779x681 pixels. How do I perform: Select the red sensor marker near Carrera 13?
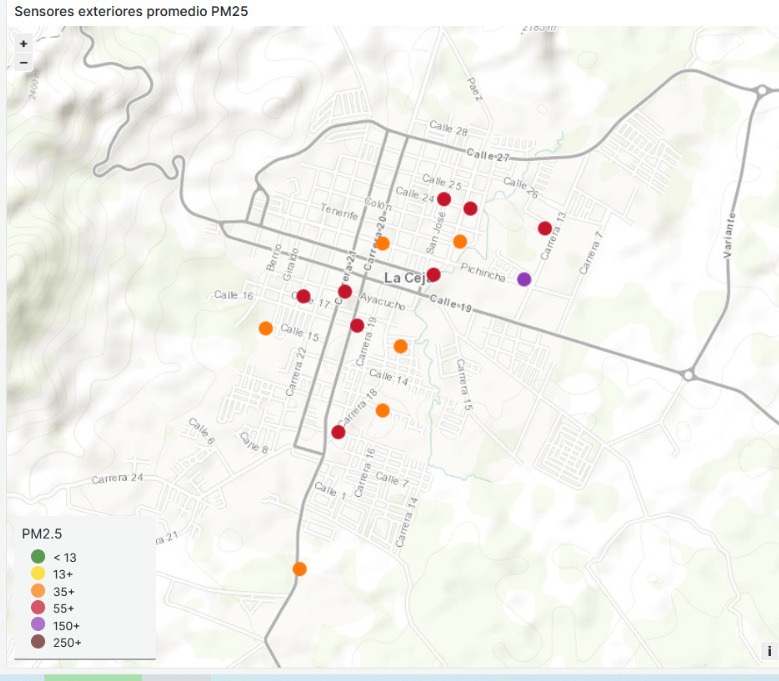tap(545, 228)
